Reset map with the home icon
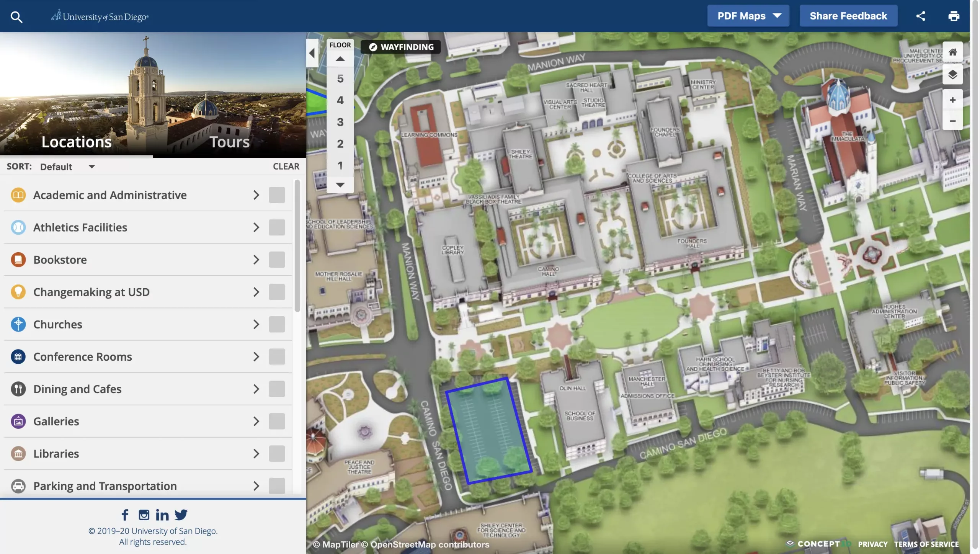 pos(952,52)
